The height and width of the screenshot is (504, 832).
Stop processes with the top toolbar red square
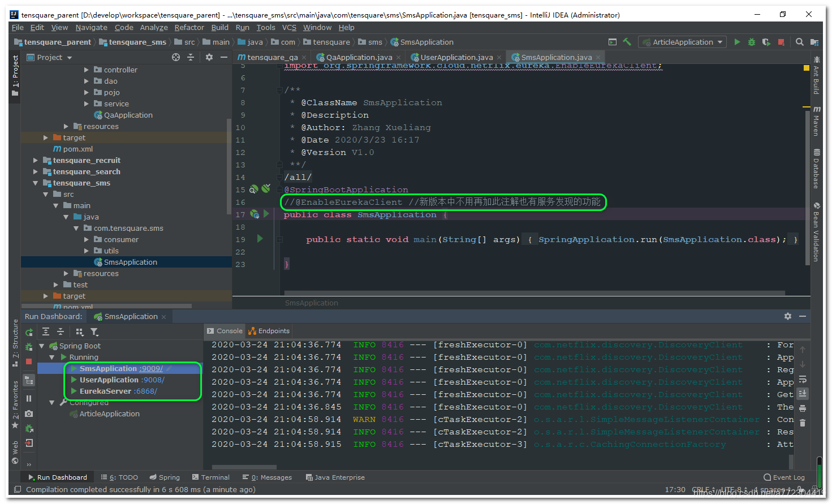point(781,42)
